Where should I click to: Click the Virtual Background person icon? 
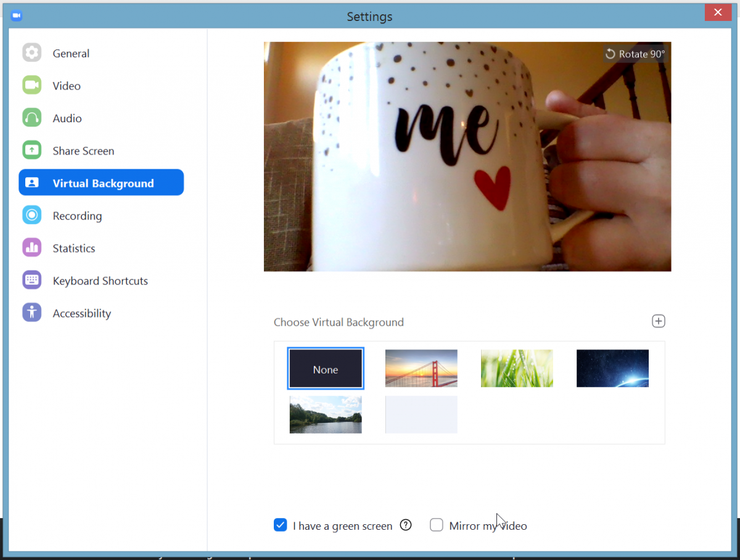click(x=32, y=183)
